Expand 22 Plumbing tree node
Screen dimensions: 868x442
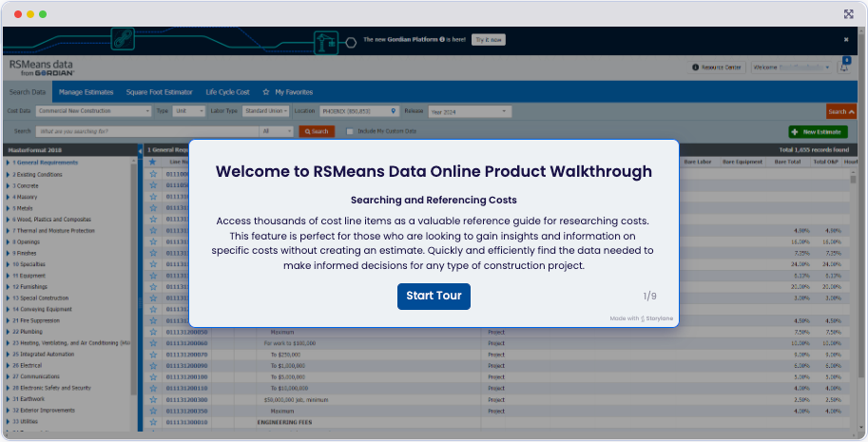8,332
